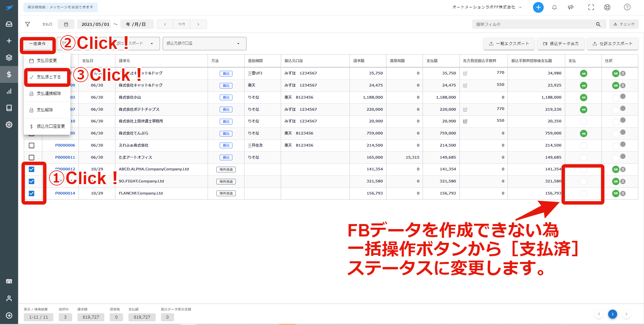The image size is (644, 325).
Task: Open payment P0000014 link
Action: [65, 193]
